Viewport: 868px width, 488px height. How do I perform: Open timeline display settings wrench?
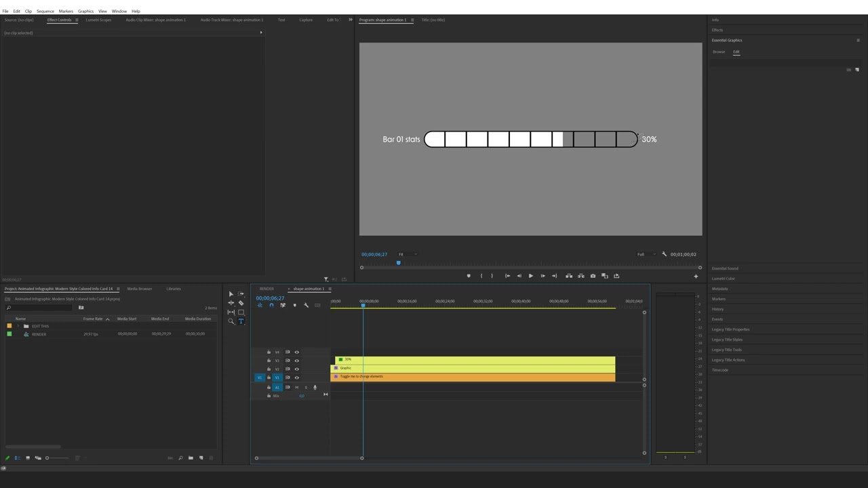(x=306, y=305)
